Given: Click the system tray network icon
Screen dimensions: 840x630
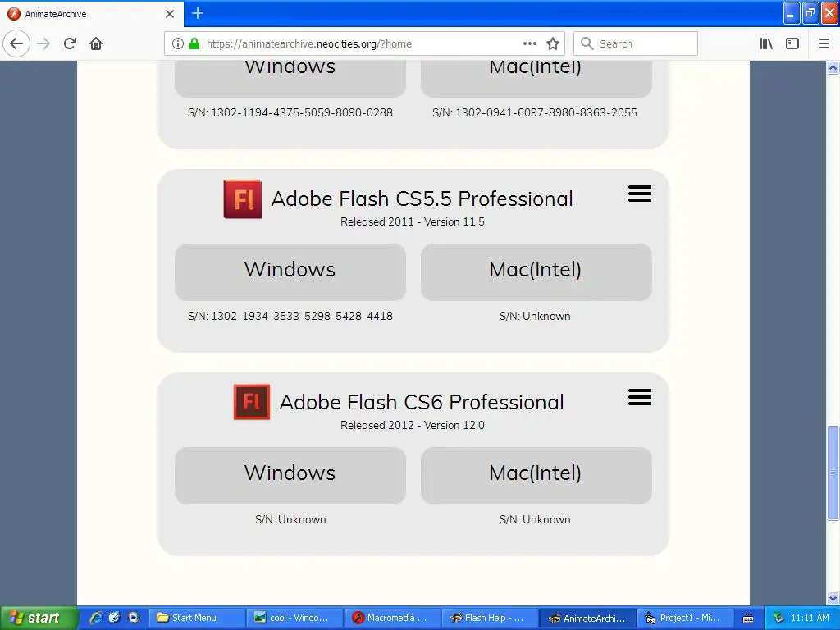Looking at the screenshot, I should point(778,618).
